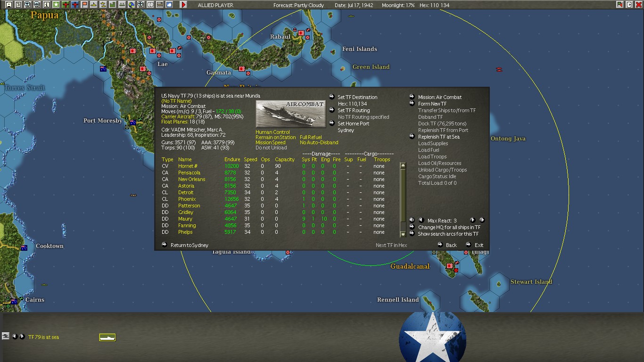Toggle the Human Control setting
644x362 pixels.
272,132
